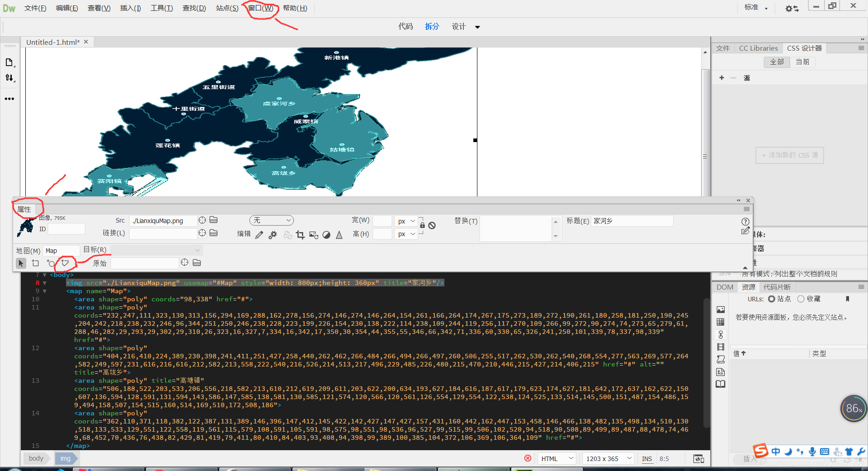Open the 标准 workspace dropdown
This screenshot has height=471, width=868.
pos(756,7)
